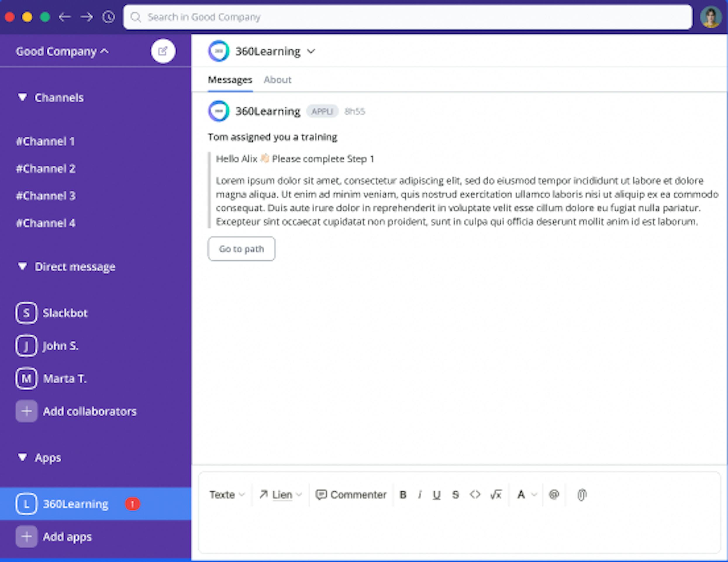Image resolution: width=728 pixels, height=562 pixels.
Task: Expand the 360Learning header chevron
Action: pos(311,51)
